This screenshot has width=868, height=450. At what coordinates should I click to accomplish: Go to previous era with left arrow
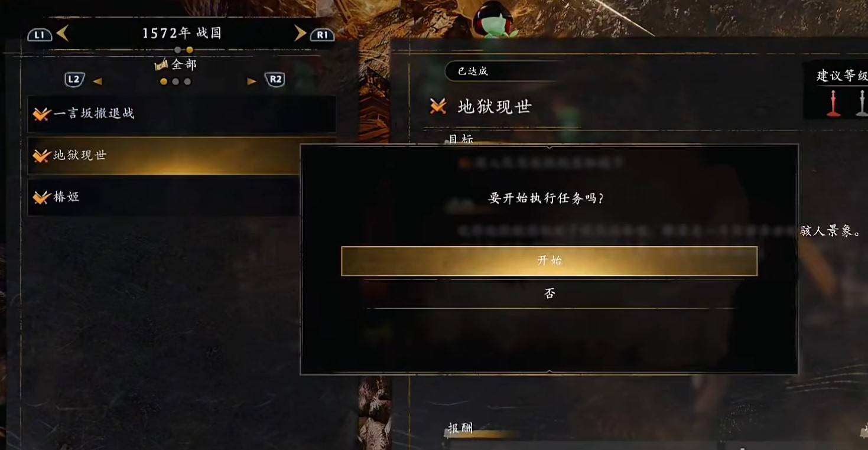coord(63,33)
